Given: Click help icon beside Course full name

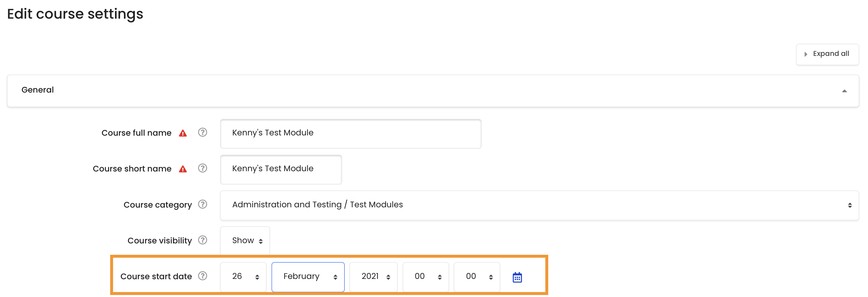Looking at the screenshot, I should pyautogui.click(x=202, y=132).
